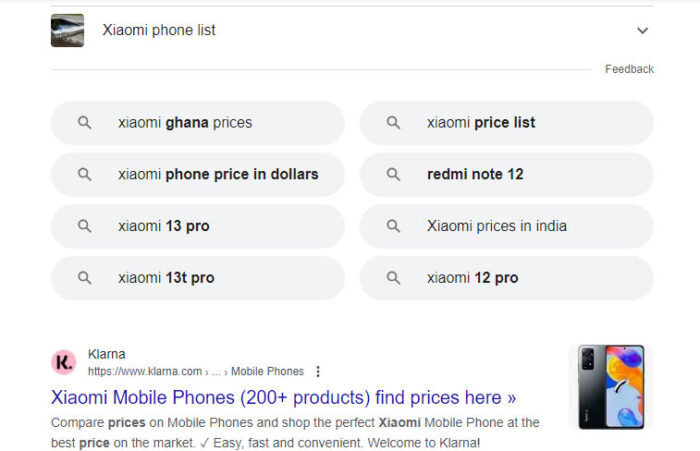Click magnifier icon next to 'xiaomi 12 pro'
Viewport: 700px width, 451px height.
tap(393, 278)
